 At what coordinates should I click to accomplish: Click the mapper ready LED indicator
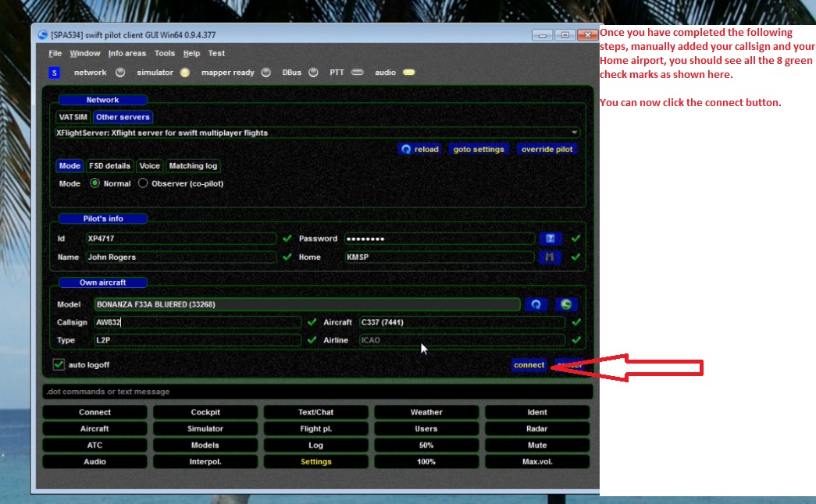(x=266, y=73)
